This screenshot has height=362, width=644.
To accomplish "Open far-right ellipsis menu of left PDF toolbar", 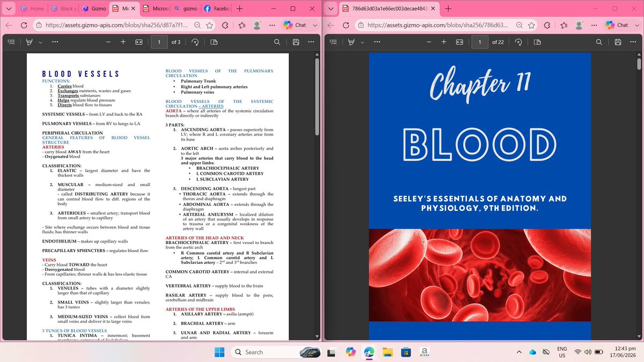I will pos(311,42).
